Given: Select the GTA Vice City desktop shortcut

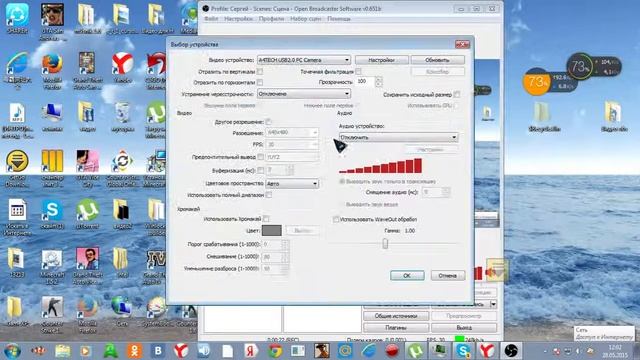Looking at the screenshot, I should pos(87,169).
